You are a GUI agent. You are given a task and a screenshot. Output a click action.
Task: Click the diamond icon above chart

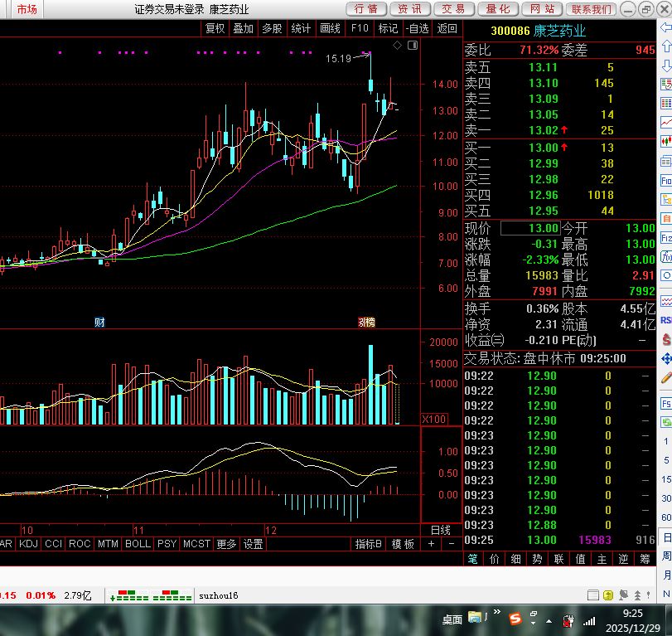(x=397, y=45)
